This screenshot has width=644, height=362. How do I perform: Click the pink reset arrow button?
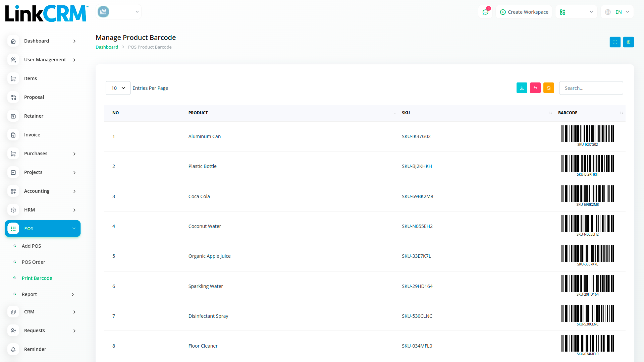[535, 88]
